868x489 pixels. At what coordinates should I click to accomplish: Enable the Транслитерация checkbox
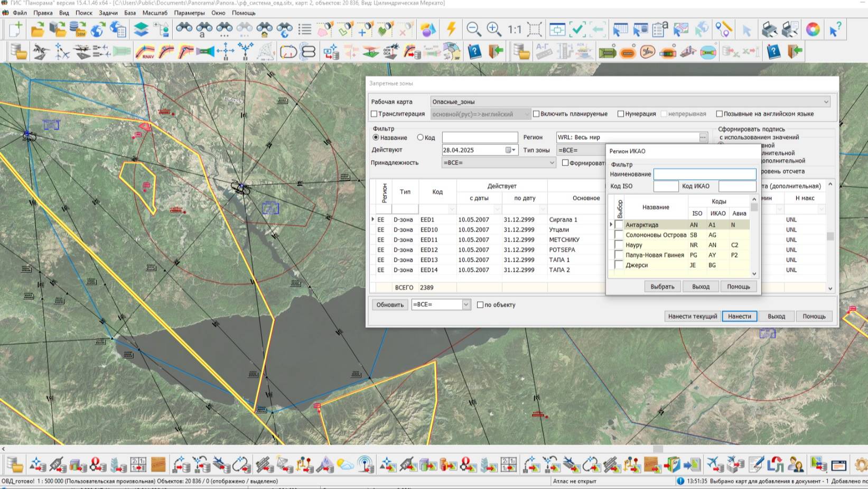(374, 114)
